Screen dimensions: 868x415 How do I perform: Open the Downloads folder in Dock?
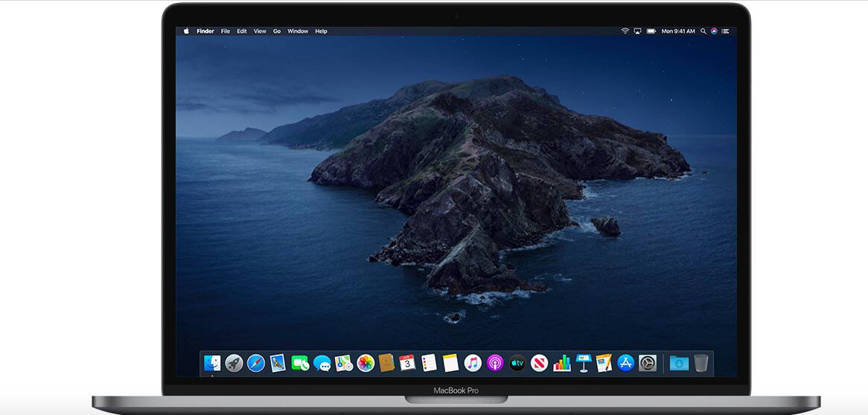click(679, 363)
